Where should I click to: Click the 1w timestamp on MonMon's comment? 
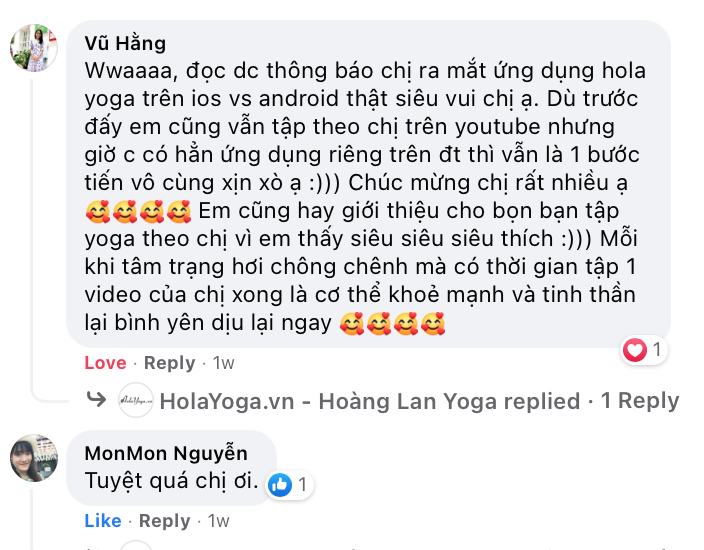219,521
